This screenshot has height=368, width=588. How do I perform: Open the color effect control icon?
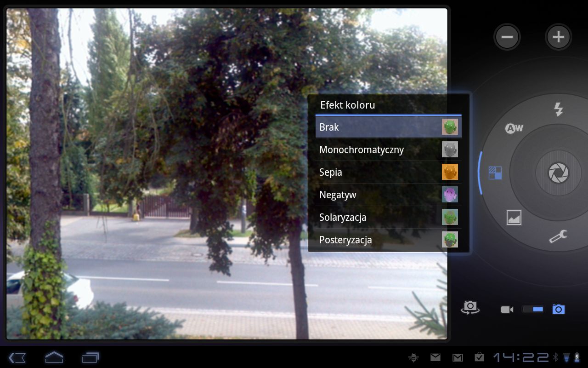pyautogui.click(x=495, y=173)
